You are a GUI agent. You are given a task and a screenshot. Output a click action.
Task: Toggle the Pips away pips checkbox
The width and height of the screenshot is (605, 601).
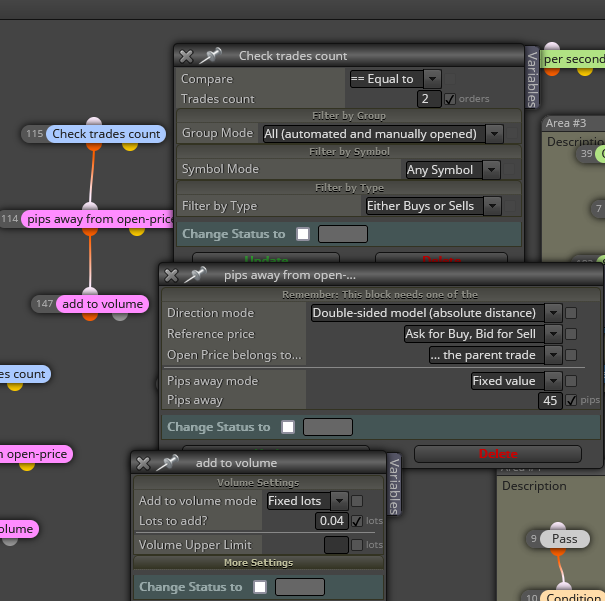coord(571,400)
